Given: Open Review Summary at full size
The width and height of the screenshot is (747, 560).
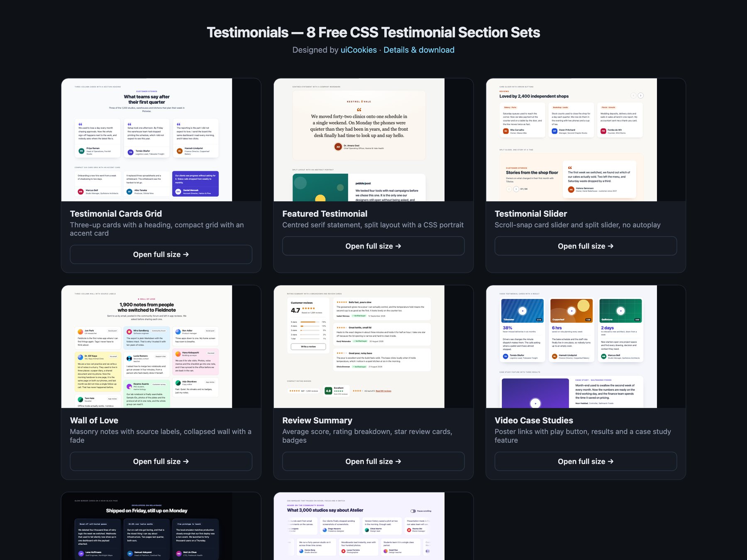Looking at the screenshot, I should pyautogui.click(x=373, y=461).
